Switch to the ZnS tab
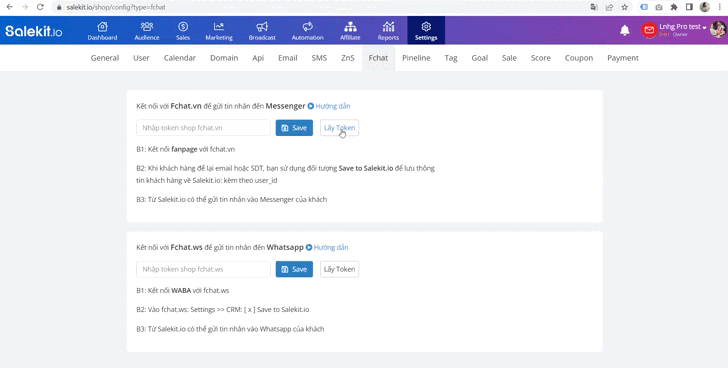Image resolution: width=728 pixels, height=368 pixels. click(348, 58)
